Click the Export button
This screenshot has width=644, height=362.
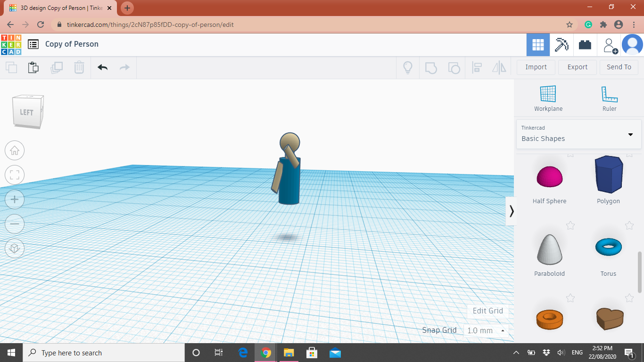click(578, 67)
